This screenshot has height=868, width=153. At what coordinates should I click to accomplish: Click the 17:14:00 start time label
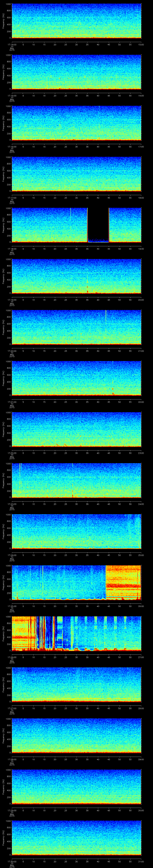pyautogui.click(x=12, y=44)
